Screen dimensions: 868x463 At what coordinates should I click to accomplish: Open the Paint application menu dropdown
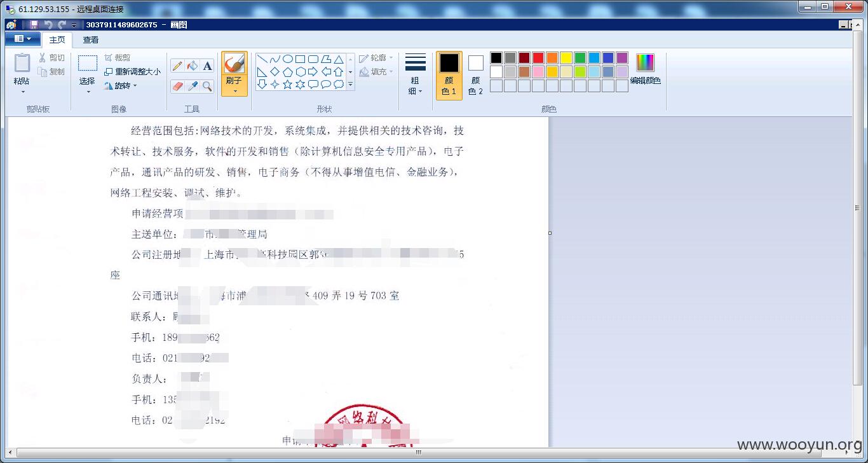coord(22,39)
